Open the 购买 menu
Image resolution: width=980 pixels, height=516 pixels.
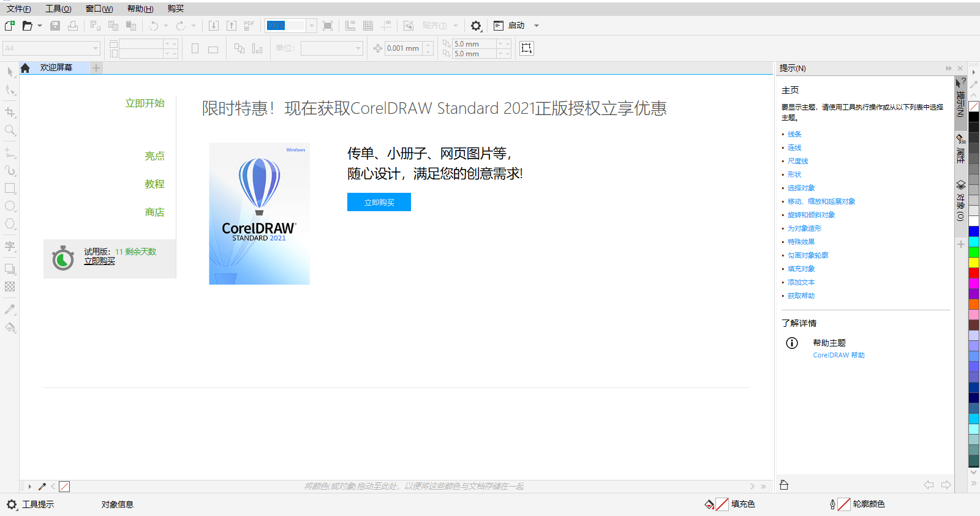pos(176,9)
